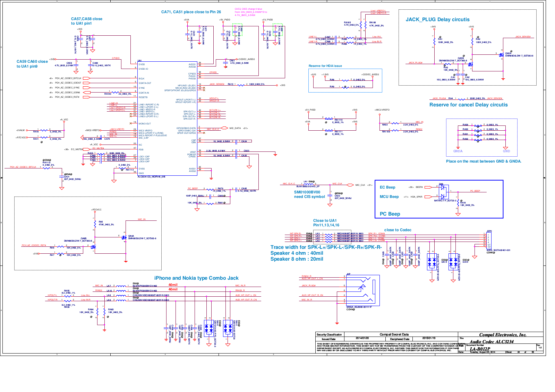Image resolution: width=555 pixels, height=392 pixels.
Task: Select the 'Audio Codec ALC3234' sheet title
Action: pyautogui.click(x=492, y=341)
